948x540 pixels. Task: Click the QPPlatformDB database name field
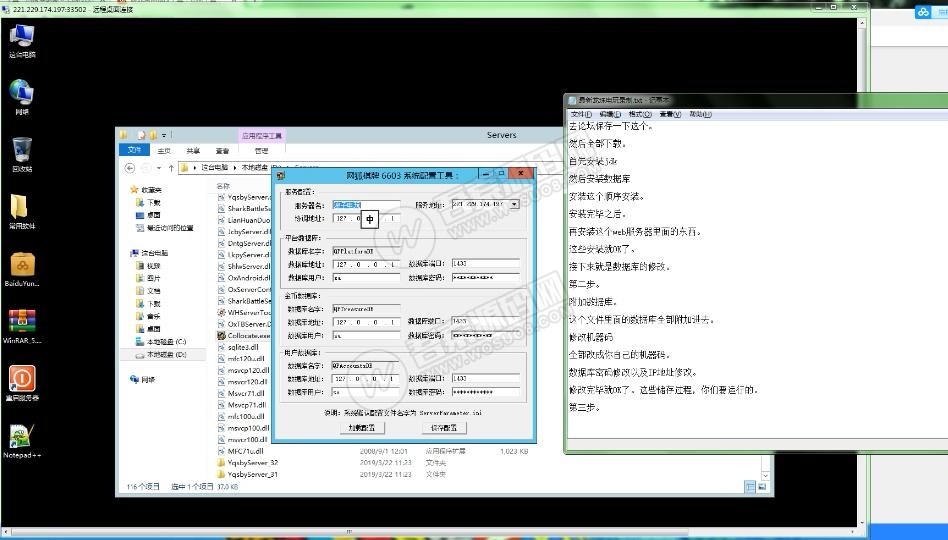pyautogui.click(x=366, y=251)
